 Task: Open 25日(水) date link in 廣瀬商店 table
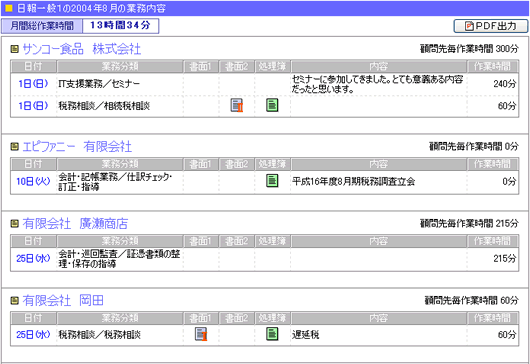tap(33, 259)
